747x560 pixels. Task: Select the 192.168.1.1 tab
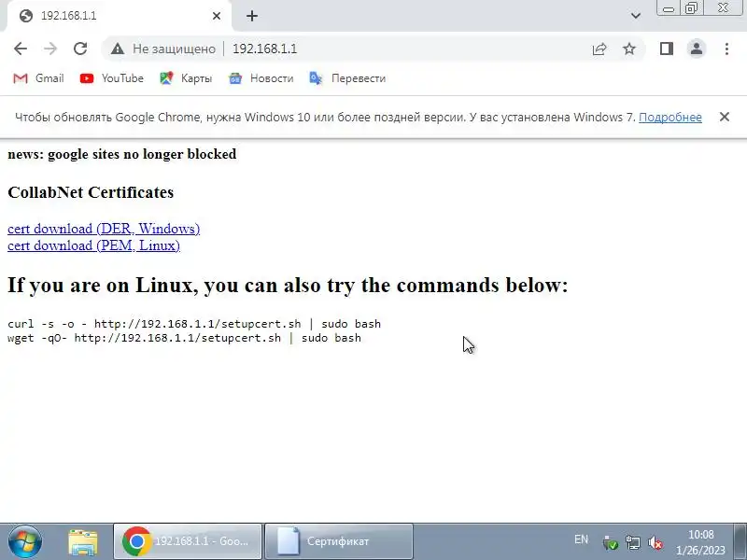pos(120,16)
